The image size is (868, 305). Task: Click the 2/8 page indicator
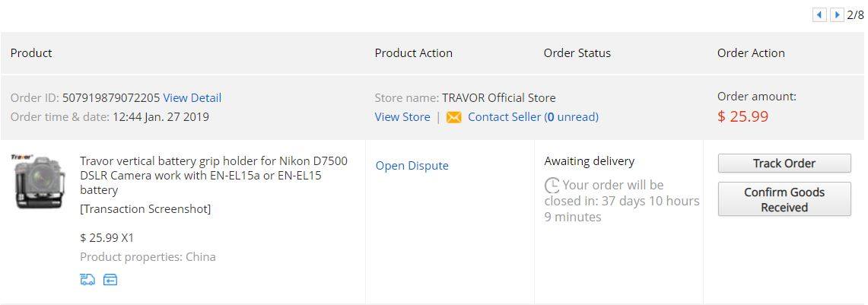(x=855, y=14)
